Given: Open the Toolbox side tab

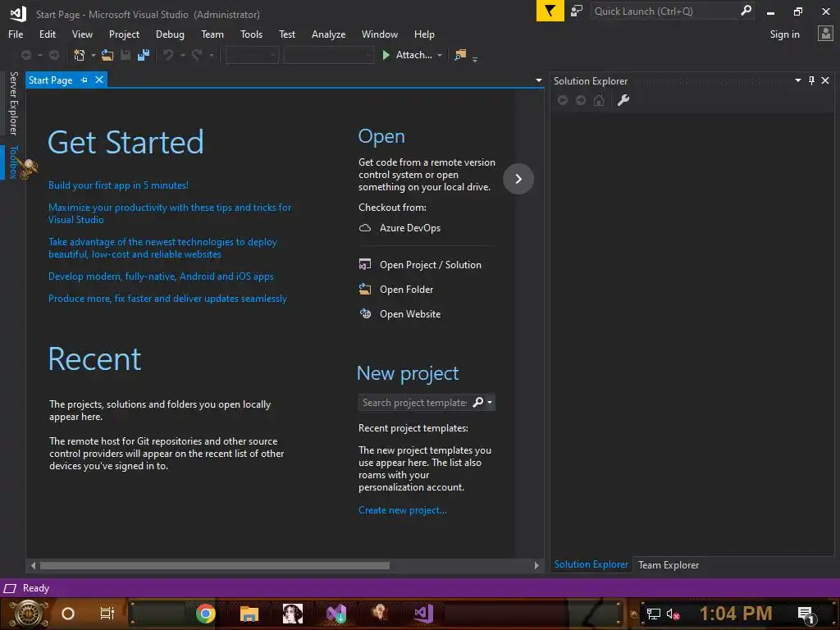Looking at the screenshot, I should coord(14,162).
